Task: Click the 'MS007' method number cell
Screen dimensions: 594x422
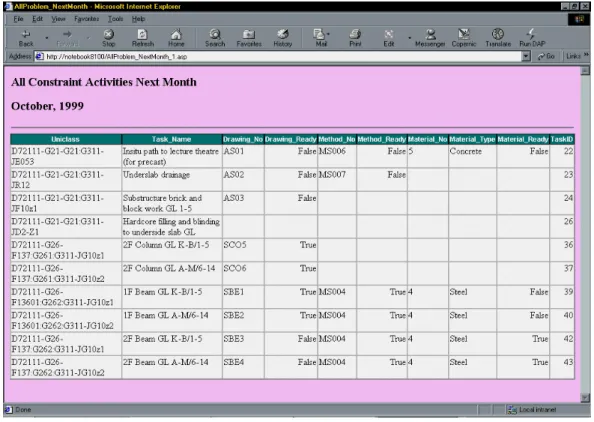Action: click(x=337, y=180)
